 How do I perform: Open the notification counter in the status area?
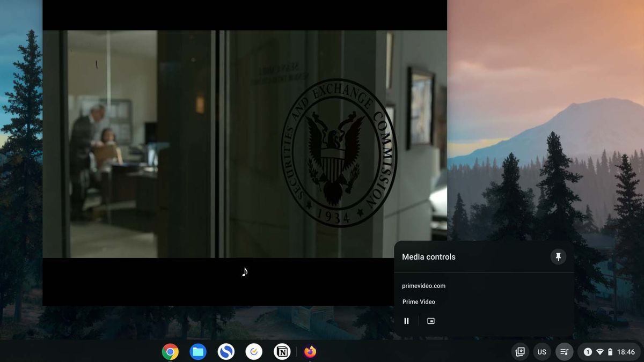point(587,351)
